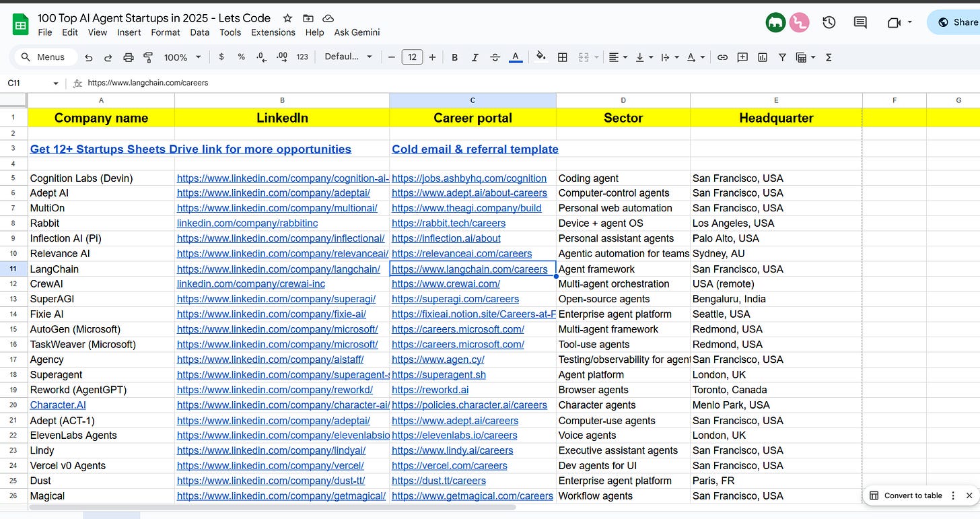Select column D header

click(x=623, y=100)
